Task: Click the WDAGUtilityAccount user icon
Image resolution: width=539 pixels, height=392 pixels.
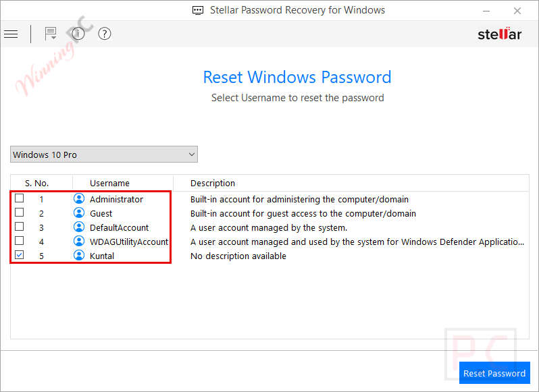Action: pos(79,242)
